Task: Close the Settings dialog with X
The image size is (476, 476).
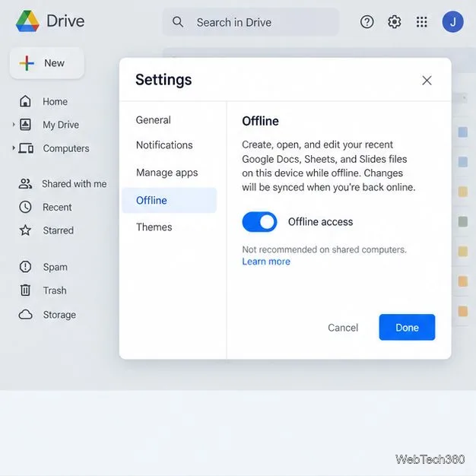Action: tap(427, 81)
